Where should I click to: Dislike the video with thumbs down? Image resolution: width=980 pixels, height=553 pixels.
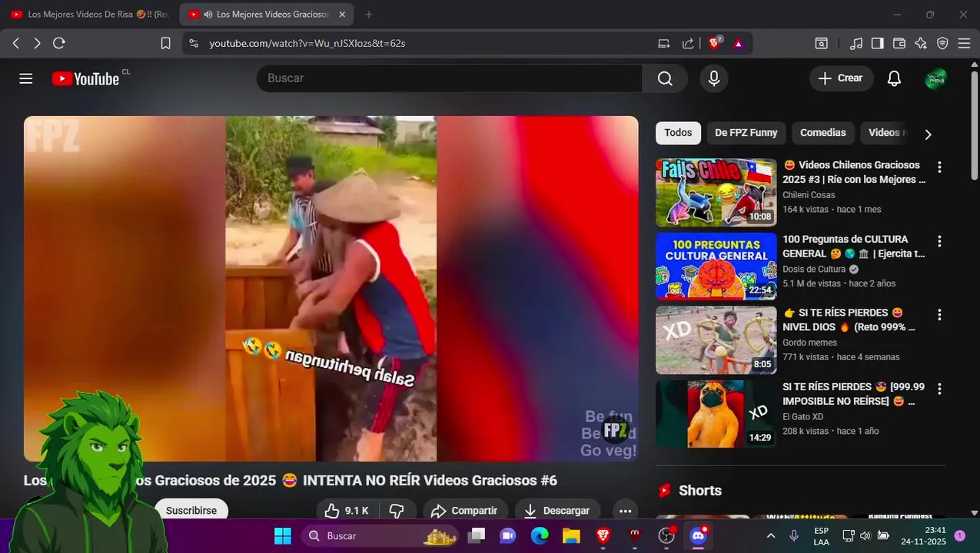click(x=397, y=511)
